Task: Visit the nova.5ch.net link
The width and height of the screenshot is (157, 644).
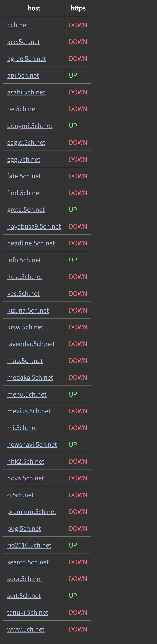Action: point(25,478)
